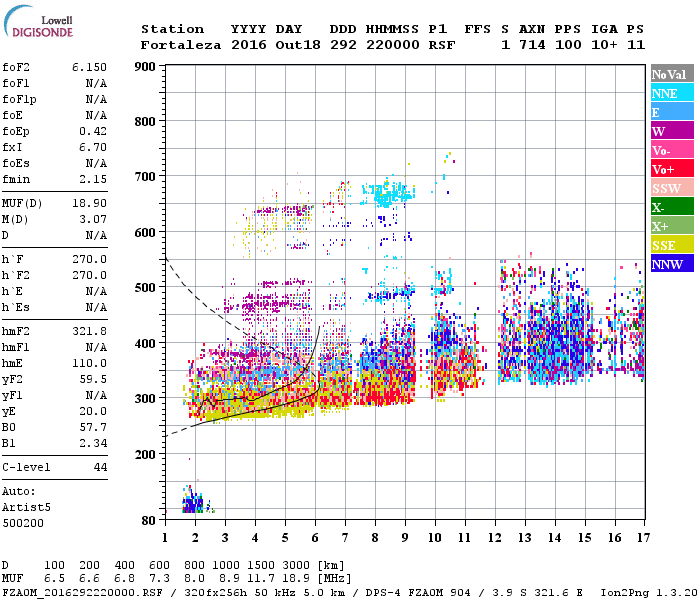Click the DPS-4 FZA0M 904 instrument text

click(x=418, y=593)
